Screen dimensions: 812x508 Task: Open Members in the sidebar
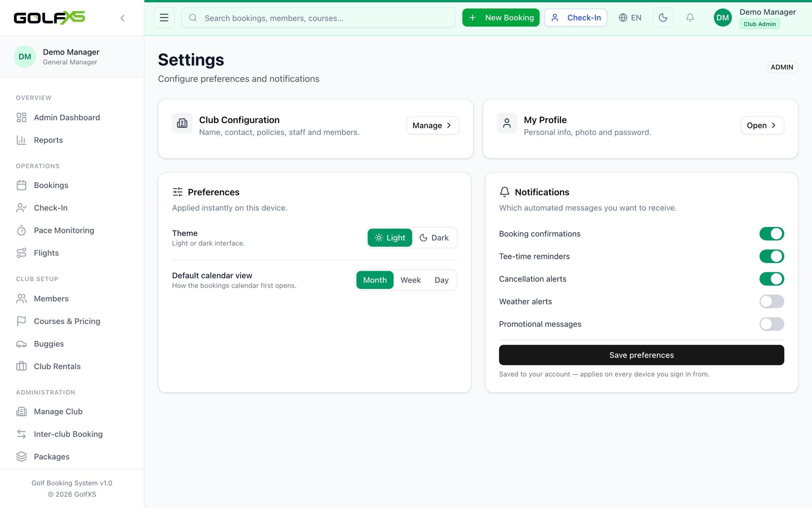pyautogui.click(x=72, y=299)
